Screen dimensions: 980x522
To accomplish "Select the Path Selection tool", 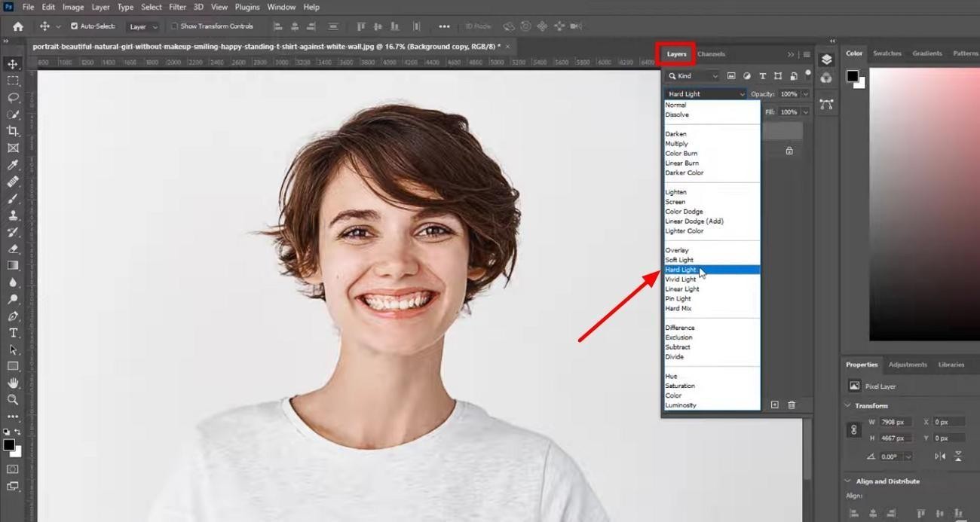I will click(x=13, y=350).
